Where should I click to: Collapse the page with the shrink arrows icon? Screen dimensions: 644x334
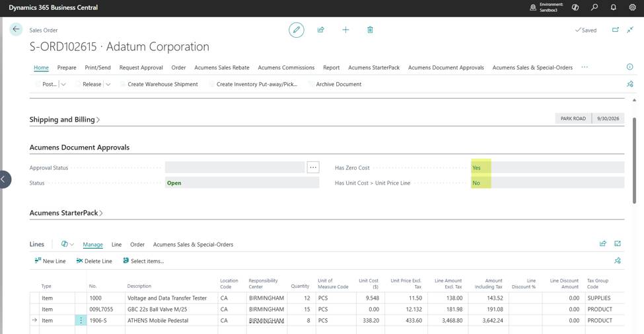(x=630, y=30)
